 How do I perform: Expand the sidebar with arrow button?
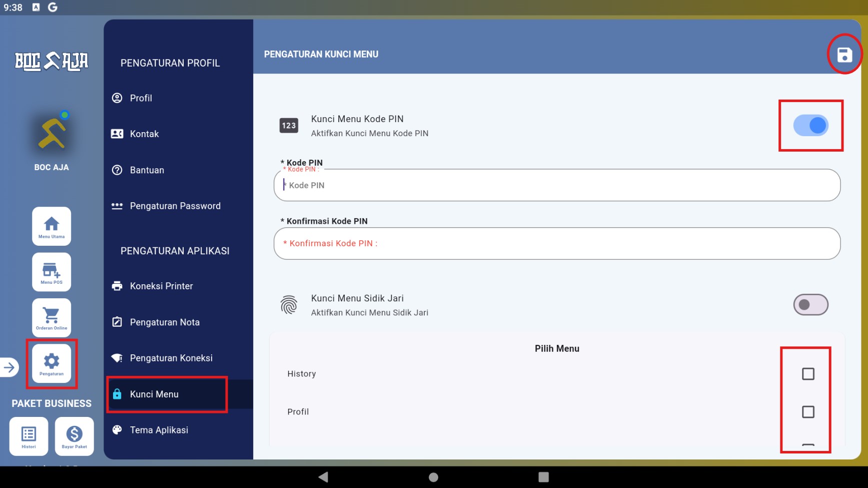(10, 367)
